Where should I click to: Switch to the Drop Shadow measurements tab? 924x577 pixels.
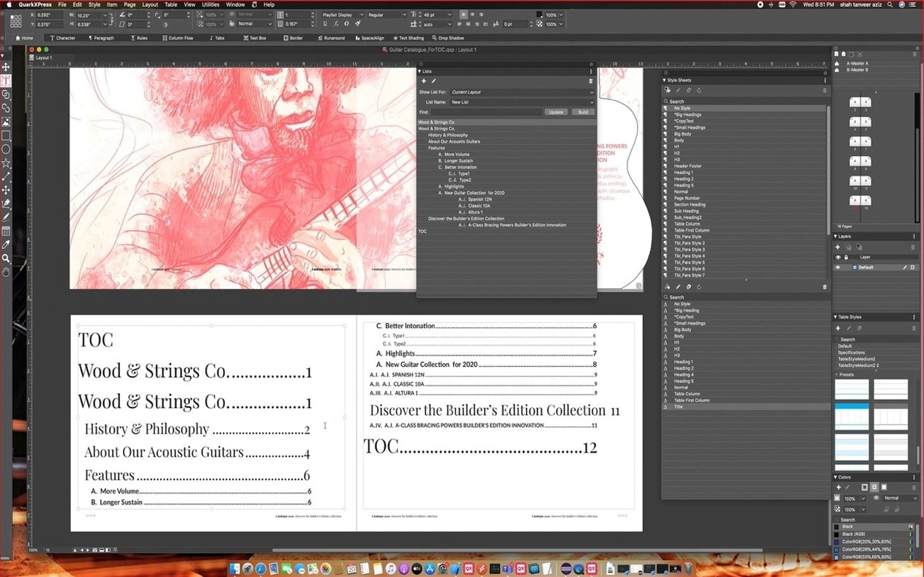[448, 38]
